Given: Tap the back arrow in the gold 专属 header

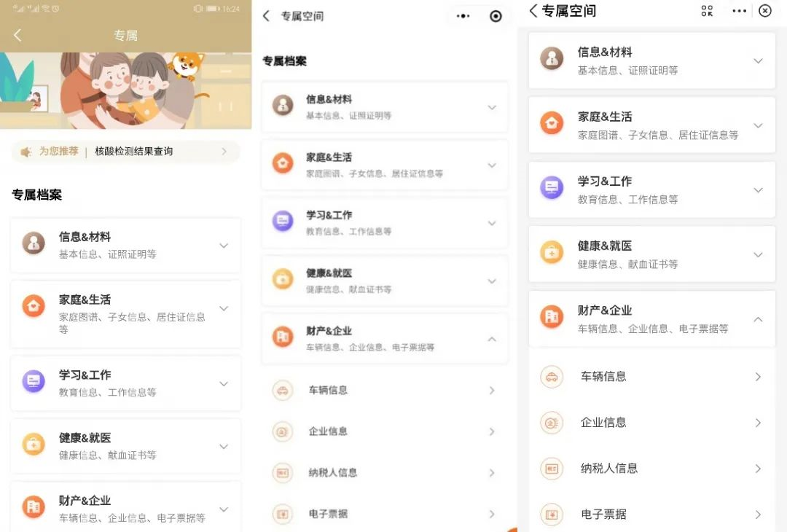Looking at the screenshot, I should [x=17, y=35].
